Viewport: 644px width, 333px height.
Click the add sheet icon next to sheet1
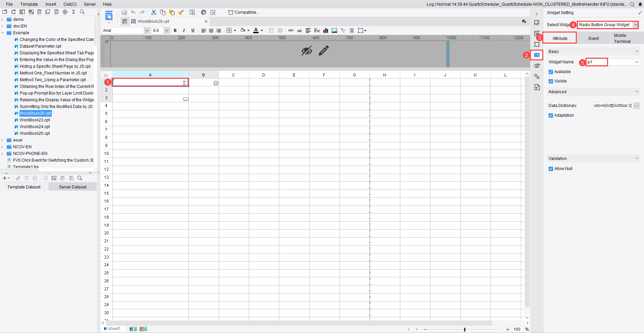pos(133,329)
